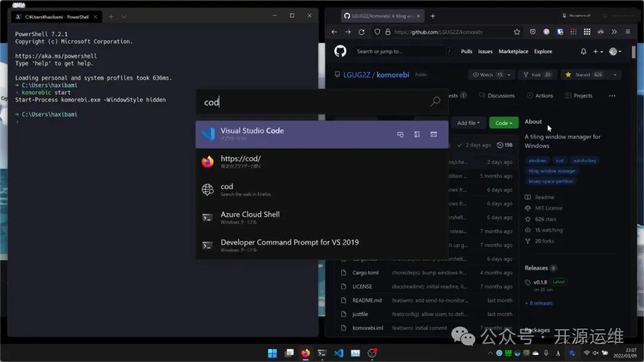Click Visual Studio Code in the taskbar

tap(339, 353)
